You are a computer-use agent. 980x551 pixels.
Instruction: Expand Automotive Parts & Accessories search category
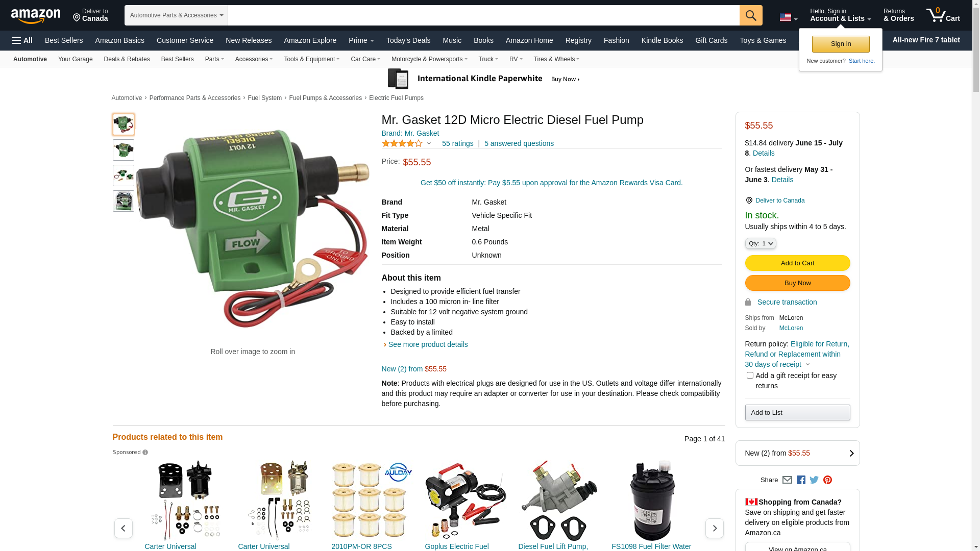click(176, 15)
